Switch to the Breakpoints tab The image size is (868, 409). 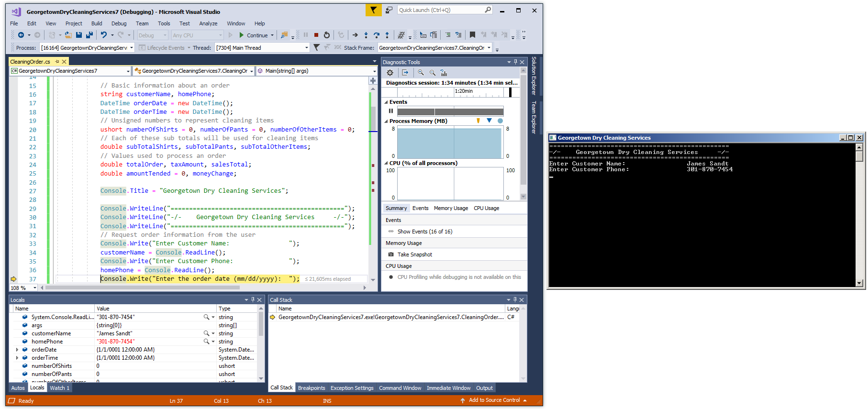click(312, 388)
